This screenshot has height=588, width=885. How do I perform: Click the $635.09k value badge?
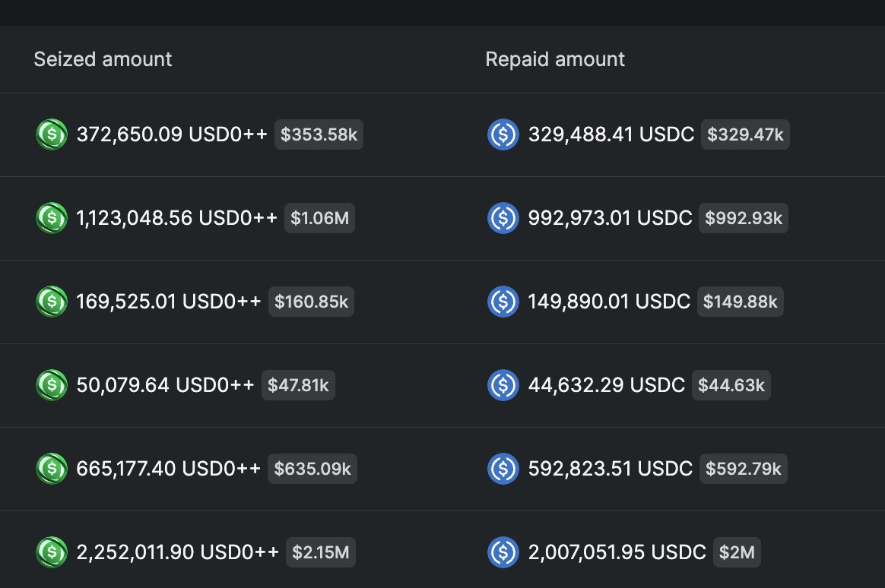pyautogui.click(x=312, y=469)
